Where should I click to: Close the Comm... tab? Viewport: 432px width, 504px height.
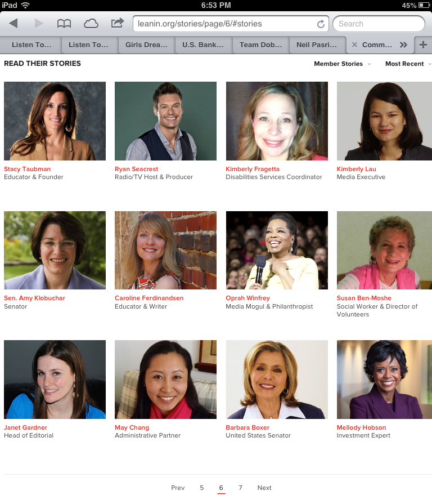(x=354, y=45)
